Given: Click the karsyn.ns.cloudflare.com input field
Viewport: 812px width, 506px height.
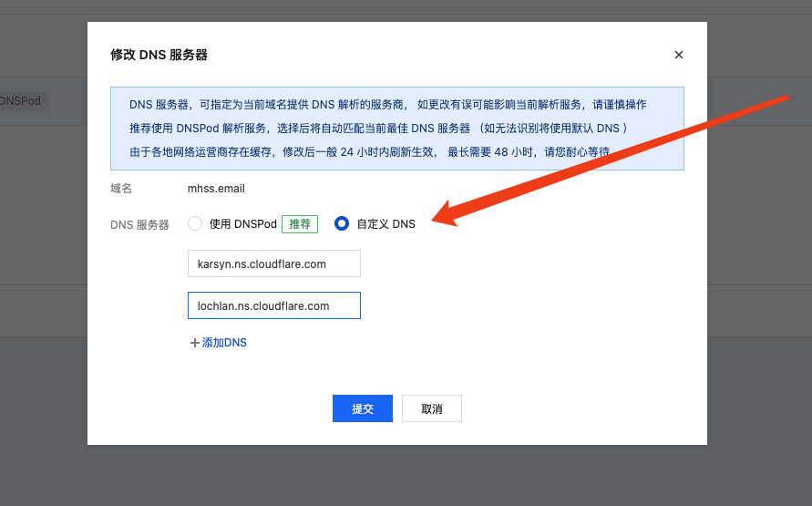Looking at the screenshot, I should coord(274,263).
